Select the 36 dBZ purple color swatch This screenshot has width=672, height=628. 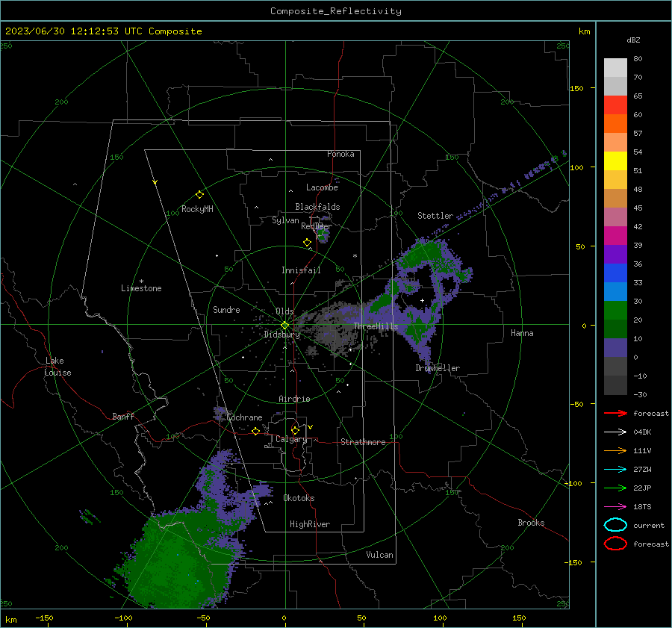pyautogui.click(x=615, y=254)
